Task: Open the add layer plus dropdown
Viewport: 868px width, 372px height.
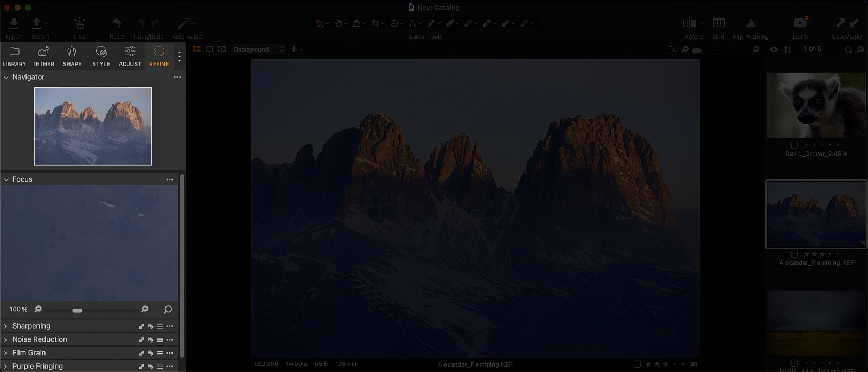Action: 297,49
